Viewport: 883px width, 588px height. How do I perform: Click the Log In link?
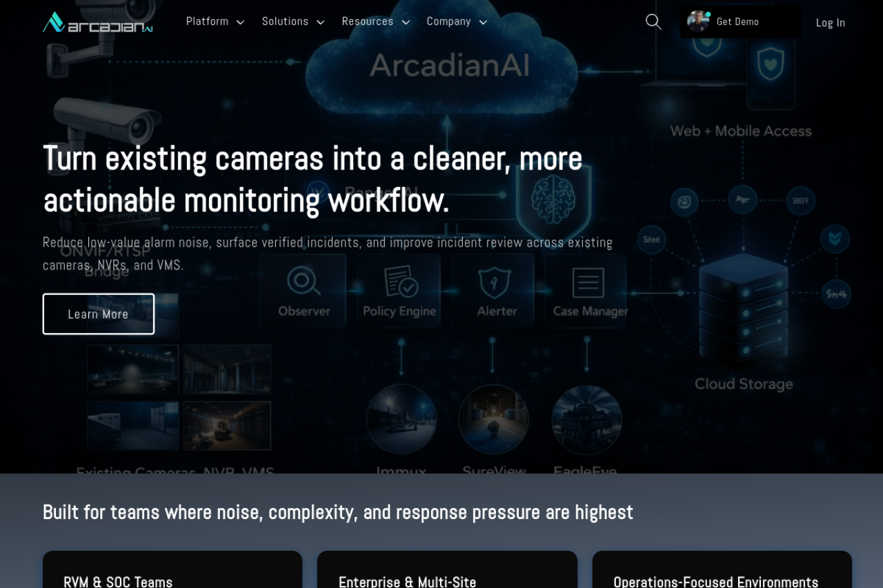(831, 23)
